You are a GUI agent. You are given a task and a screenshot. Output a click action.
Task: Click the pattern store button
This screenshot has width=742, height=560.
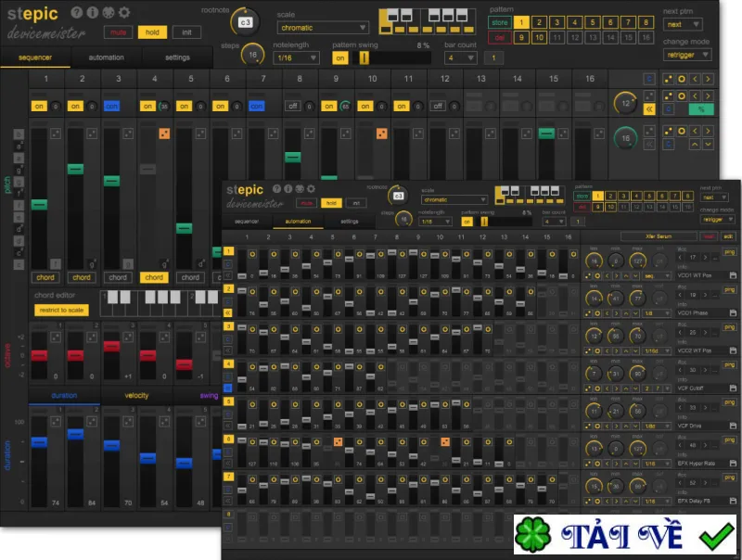(x=500, y=22)
